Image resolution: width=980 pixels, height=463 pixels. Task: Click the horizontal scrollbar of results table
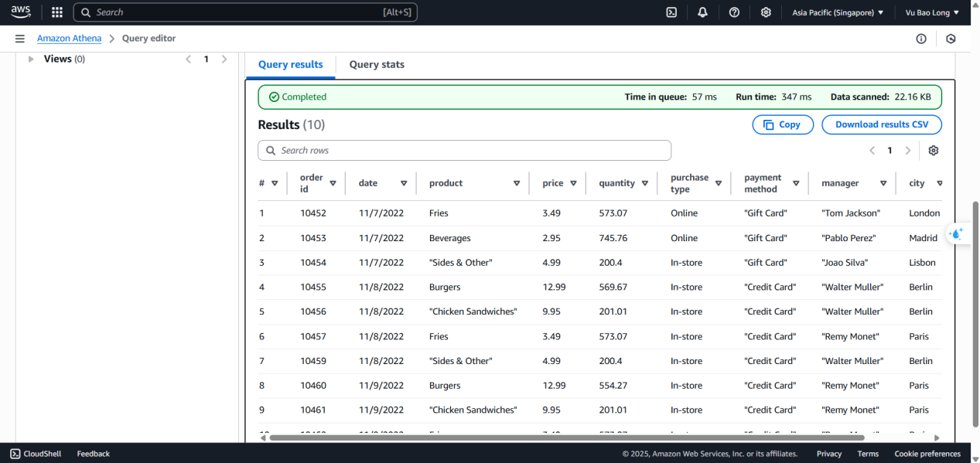(567, 437)
